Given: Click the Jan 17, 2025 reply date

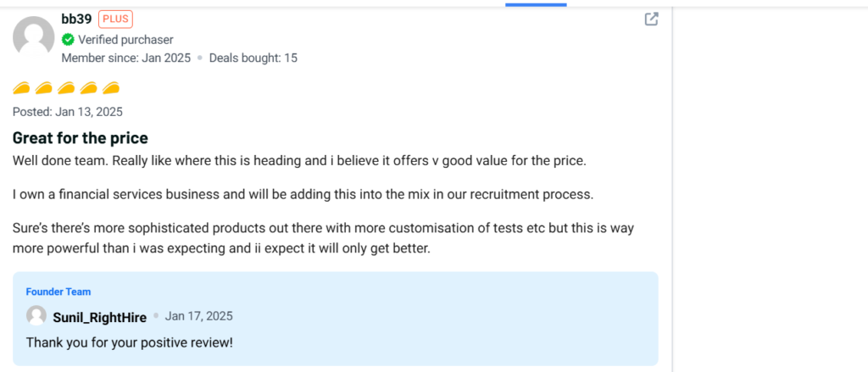Looking at the screenshot, I should (x=198, y=316).
